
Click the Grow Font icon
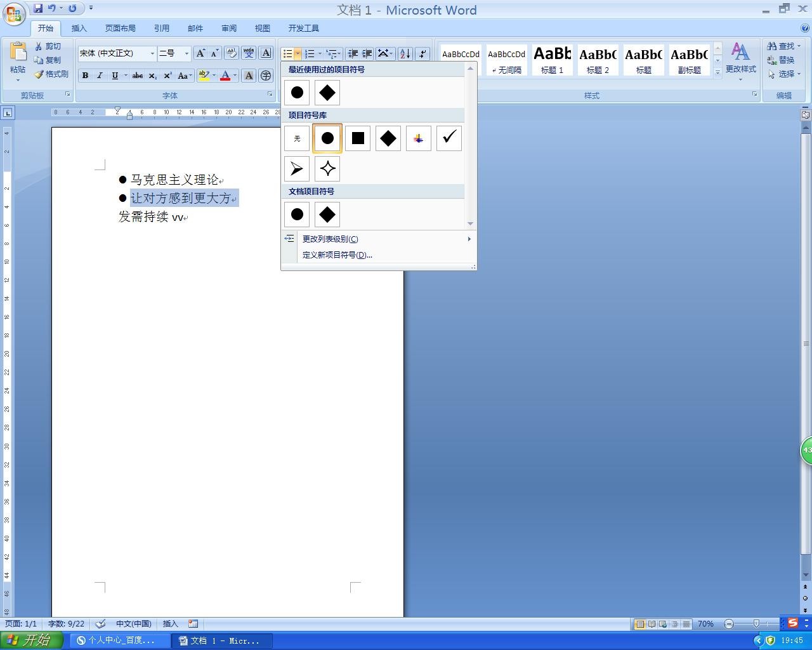click(200, 53)
